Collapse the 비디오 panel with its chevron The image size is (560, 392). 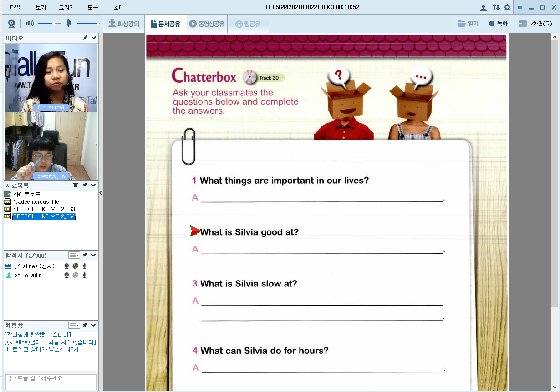(x=94, y=38)
